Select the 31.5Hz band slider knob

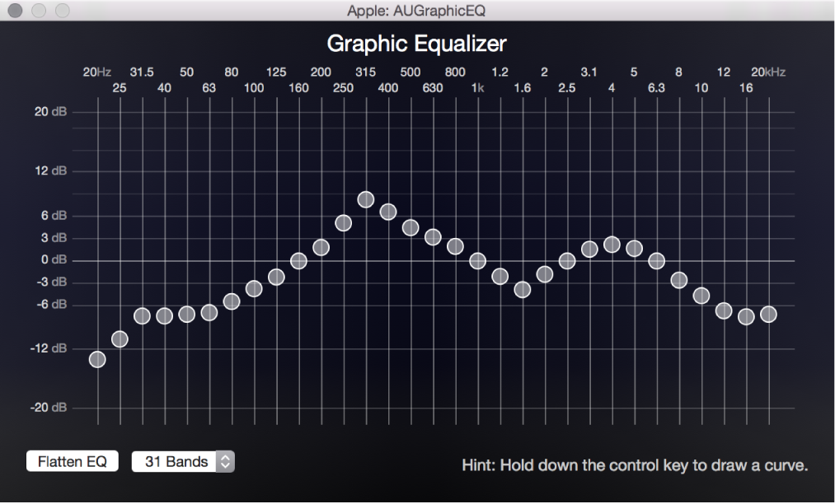(142, 315)
